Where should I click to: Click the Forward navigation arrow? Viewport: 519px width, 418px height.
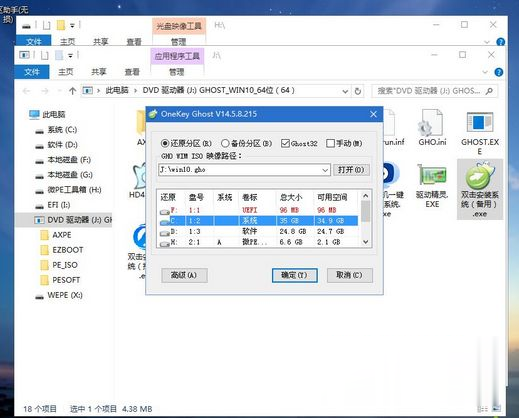tap(45, 91)
